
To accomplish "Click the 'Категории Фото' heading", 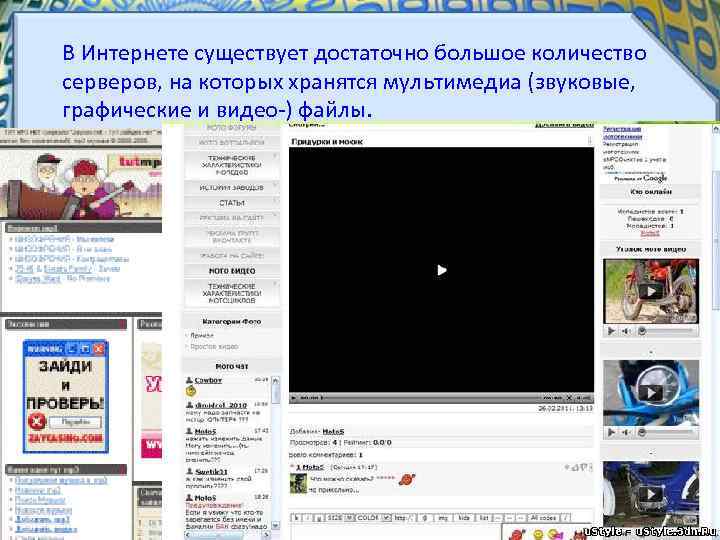I will click(232, 321).
